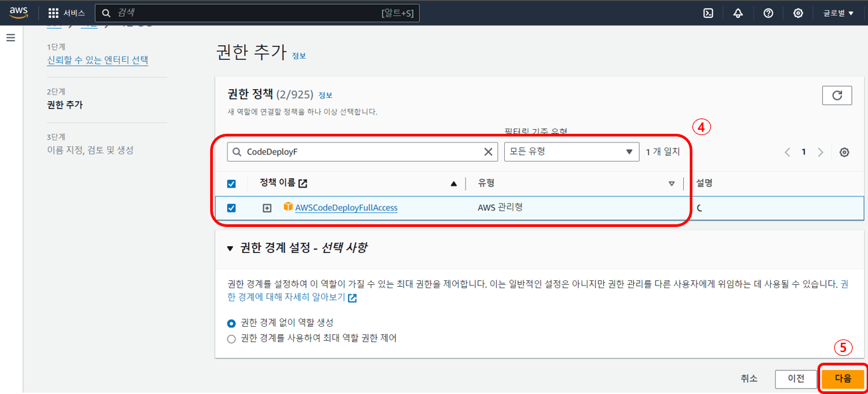Click the 다음 button

pyautogui.click(x=843, y=379)
